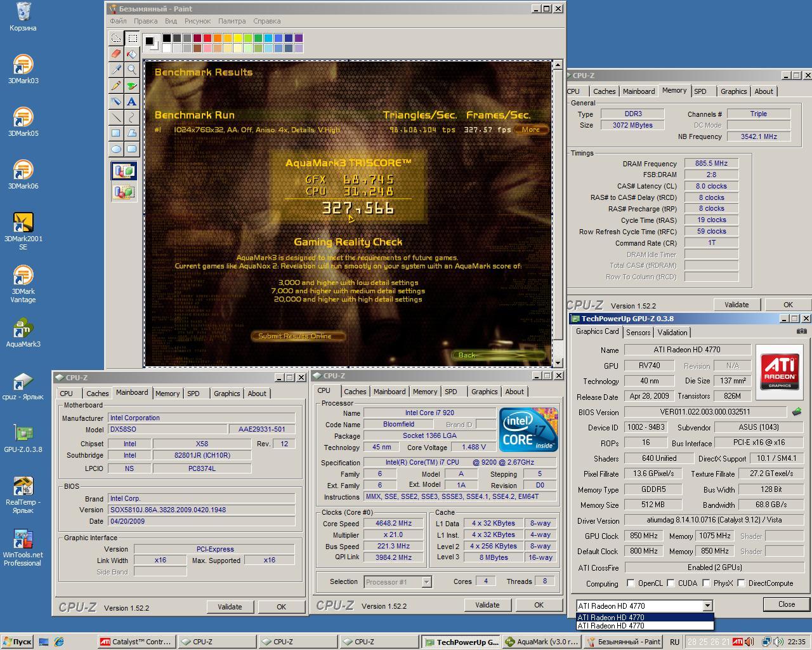Viewport: 812px width, 650px height.
Task: Toggle the DirectCompute checkbox in GPU-Z
Action: pos(741,583)
